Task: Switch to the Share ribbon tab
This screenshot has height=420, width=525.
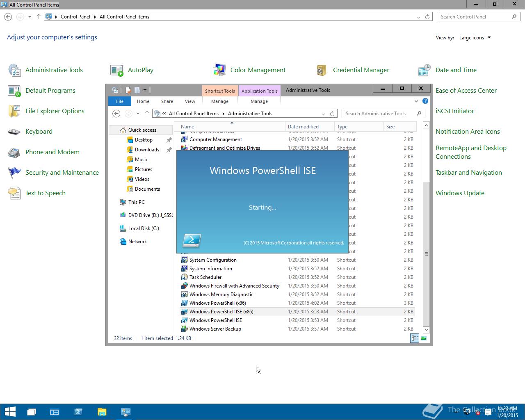Action: pyautogui.click(x=167, y=101)
